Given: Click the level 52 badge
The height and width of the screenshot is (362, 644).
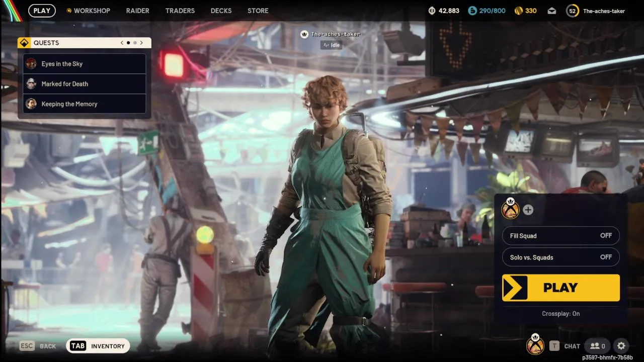Looking at the screenshot, I should pos(573,11).
